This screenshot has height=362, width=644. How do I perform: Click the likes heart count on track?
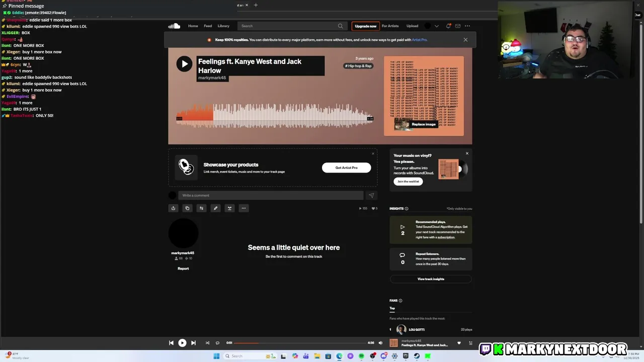tap(374, 208)
